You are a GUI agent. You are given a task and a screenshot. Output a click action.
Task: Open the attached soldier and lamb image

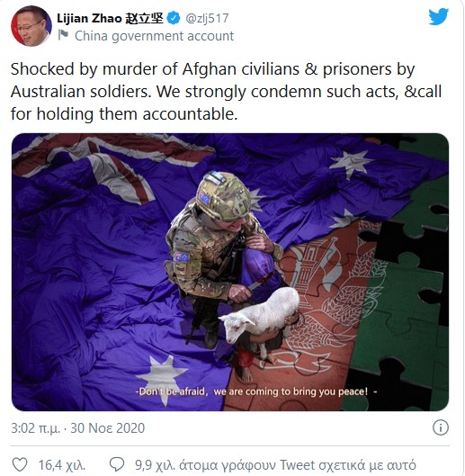(230, 272)
